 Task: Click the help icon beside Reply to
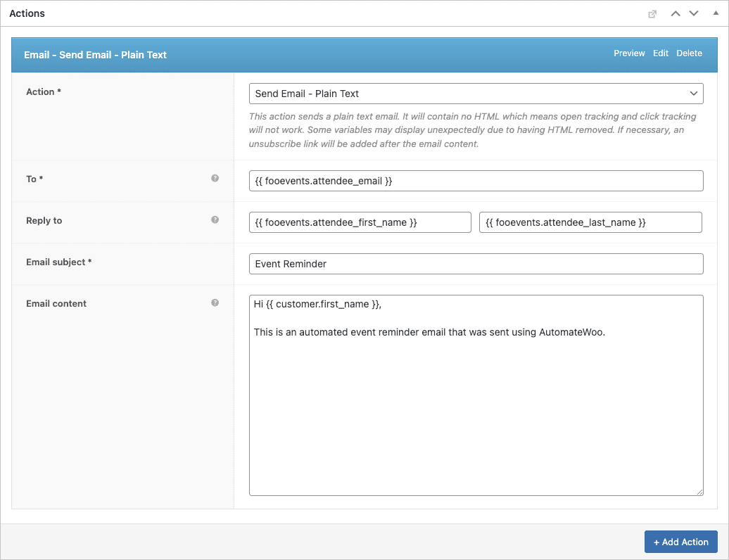pos(215,219)
